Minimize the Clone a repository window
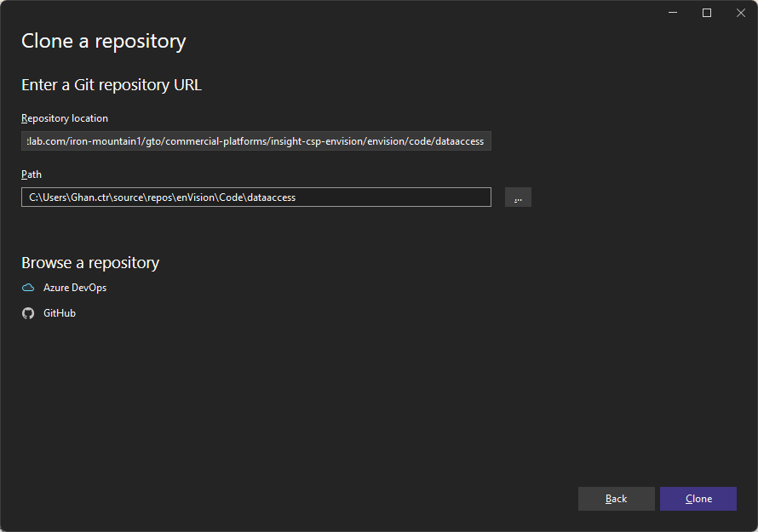The width and height of the screenshot is (758, 532). tap(672, 13)
